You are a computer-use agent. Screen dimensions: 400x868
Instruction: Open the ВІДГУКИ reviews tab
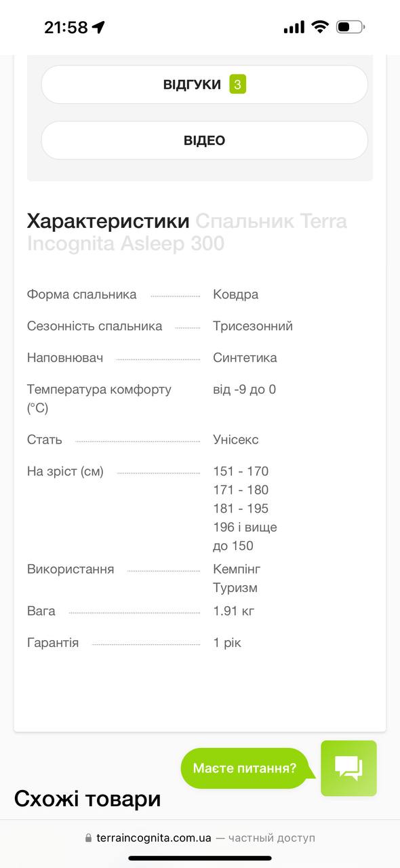pos(205,85)
